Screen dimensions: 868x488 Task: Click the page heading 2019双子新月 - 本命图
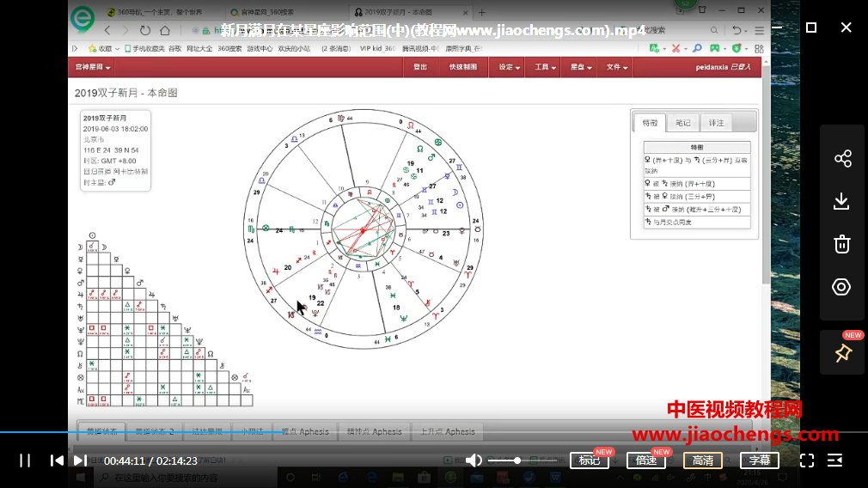(126, 93)
